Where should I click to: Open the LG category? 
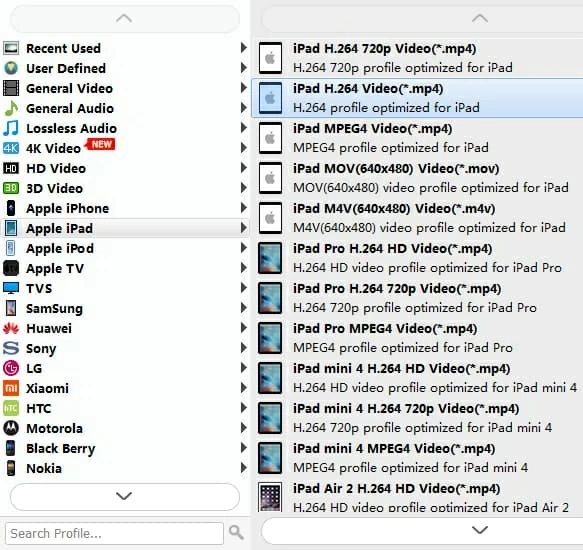tap(125, 369)
